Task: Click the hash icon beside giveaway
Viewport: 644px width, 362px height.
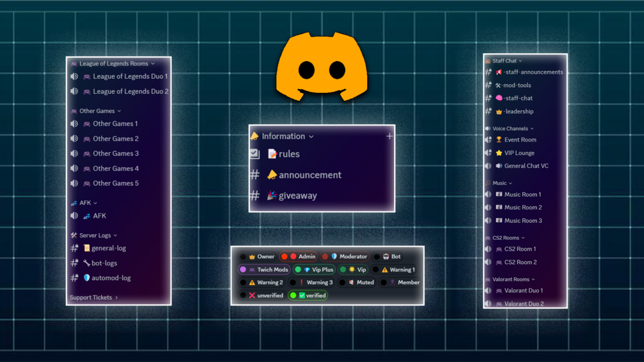Action: [254, 195]
